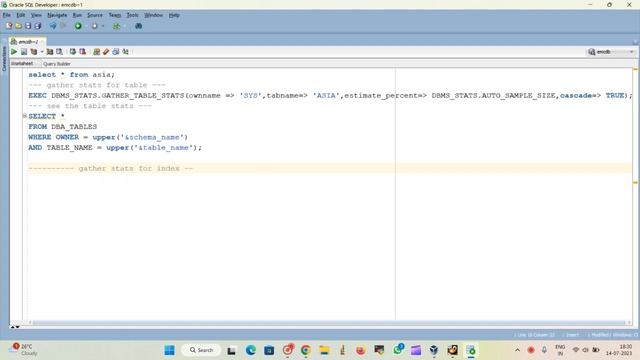Open the Window menu
The width and height of the screenshot is (640, 360).
click(x=153, y=15)
